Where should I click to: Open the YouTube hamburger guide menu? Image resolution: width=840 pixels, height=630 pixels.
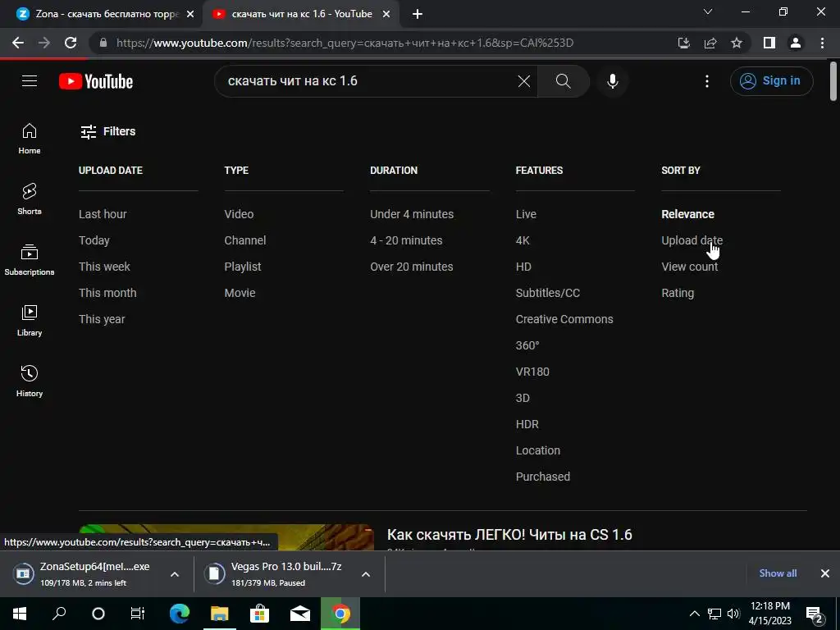coord(30,81)
